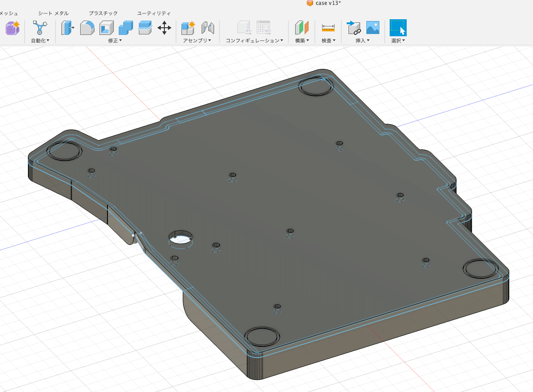This screenshot has height=392, width=533.
Task: Click the Configuration Table icon
Action: click(264, 28)
